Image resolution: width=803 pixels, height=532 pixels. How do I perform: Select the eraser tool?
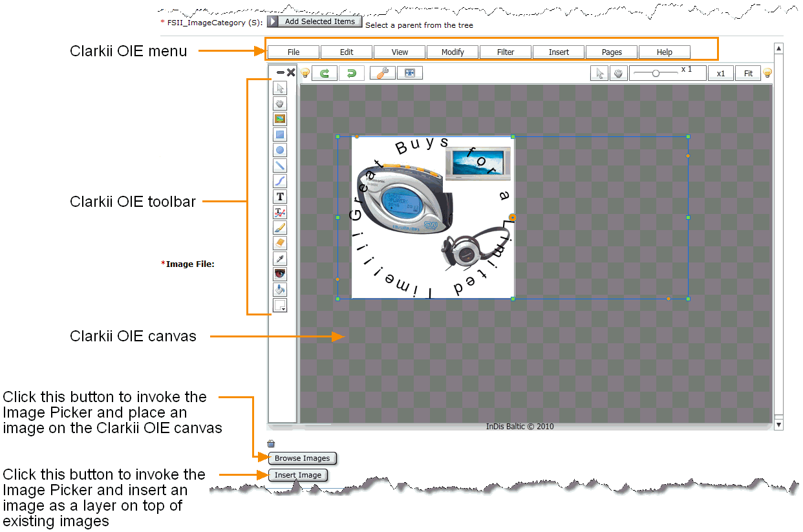280,244
